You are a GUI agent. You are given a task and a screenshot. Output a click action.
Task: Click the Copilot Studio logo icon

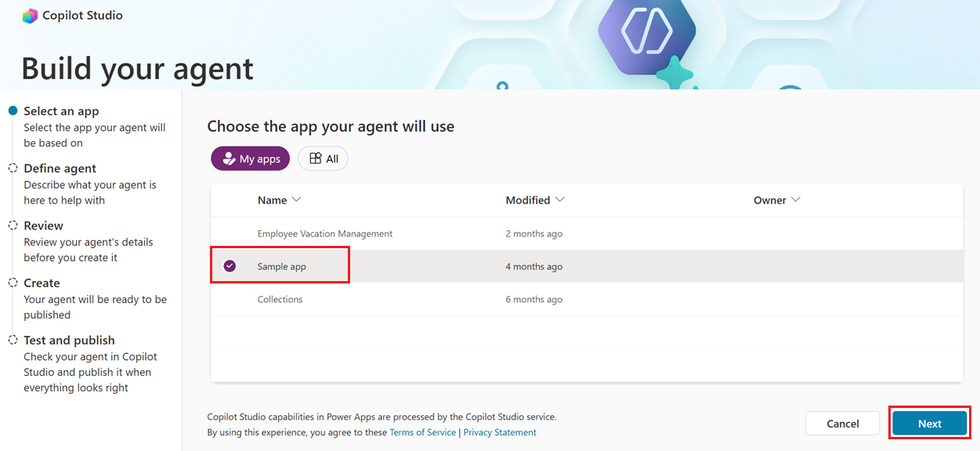point(30,15)
